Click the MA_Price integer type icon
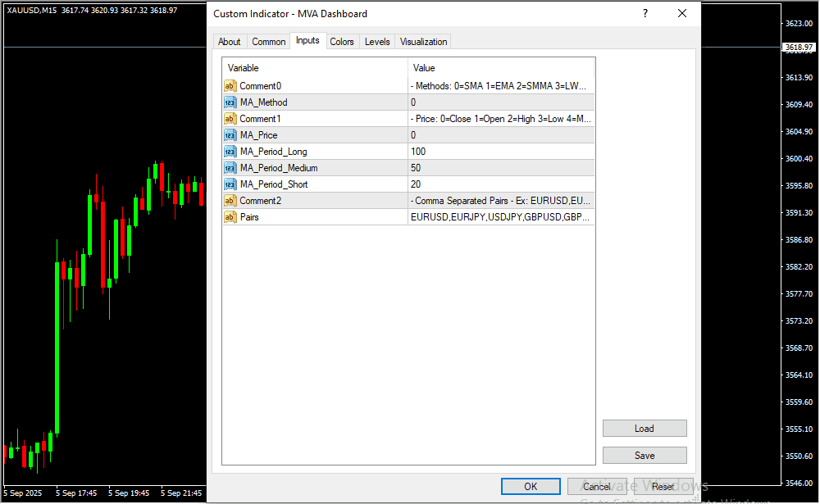820x504 pixels. click(230, 135)
